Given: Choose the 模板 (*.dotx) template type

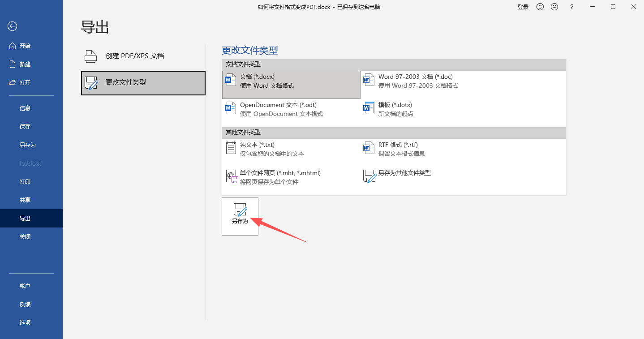Looking at the screenshot, I should pyautogui.click(x=429, y=113).
